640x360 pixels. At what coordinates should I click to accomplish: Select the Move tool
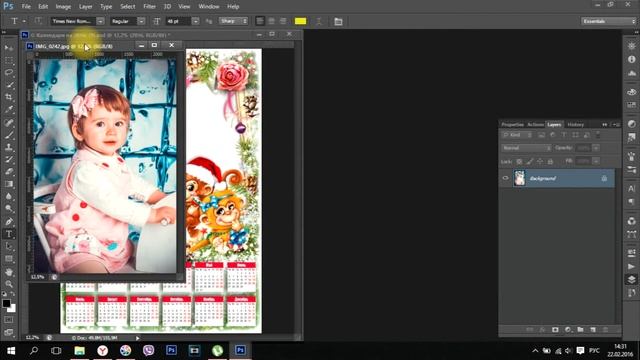pyautogui.click(x=9, y=48)
